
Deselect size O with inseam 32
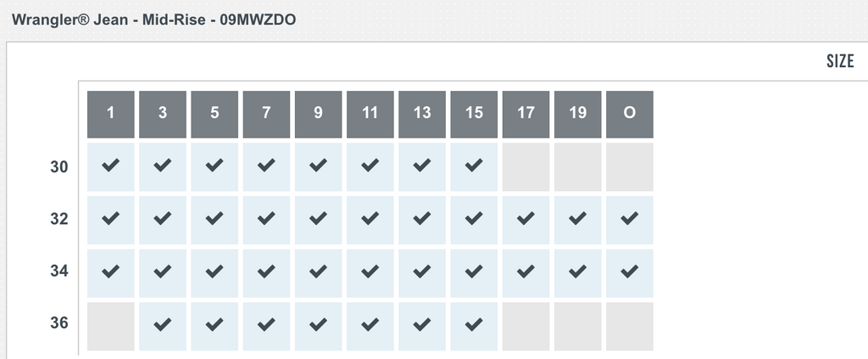(630, 219)
